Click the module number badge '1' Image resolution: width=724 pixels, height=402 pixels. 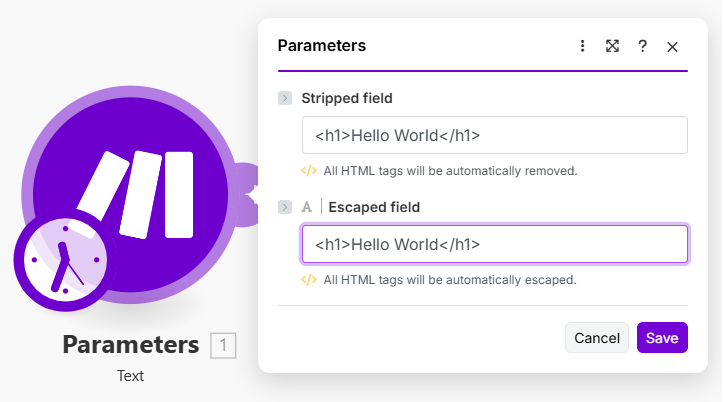pos(223,346)
